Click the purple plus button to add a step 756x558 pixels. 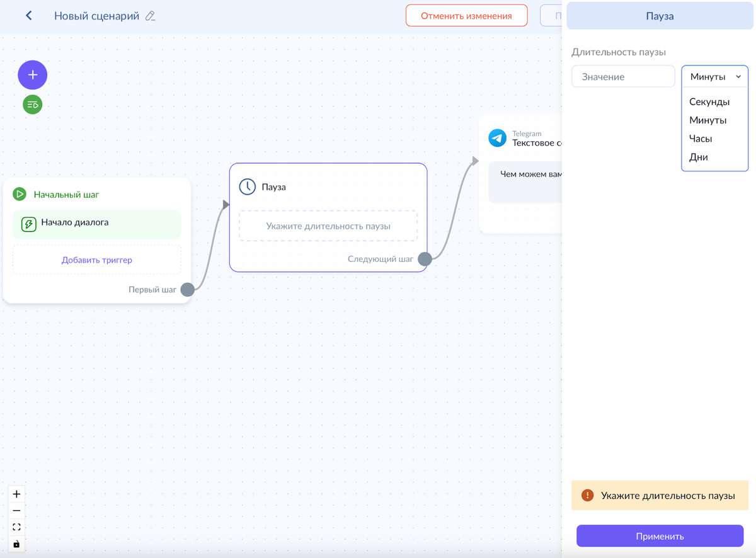32,74
